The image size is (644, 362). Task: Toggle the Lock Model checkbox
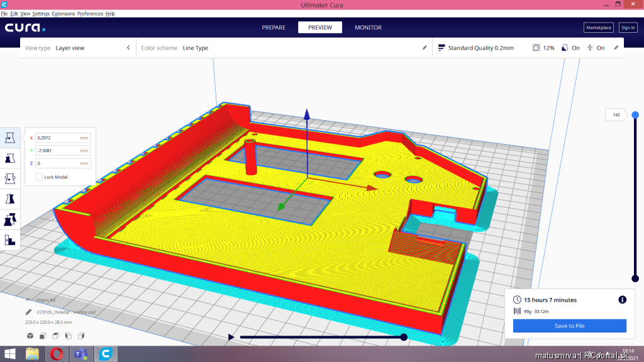38,177
